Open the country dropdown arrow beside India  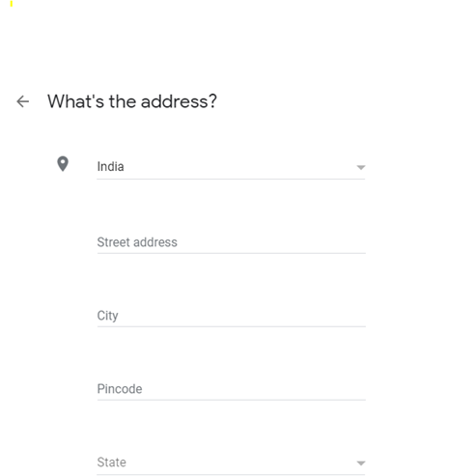click(x=361, y=167)
